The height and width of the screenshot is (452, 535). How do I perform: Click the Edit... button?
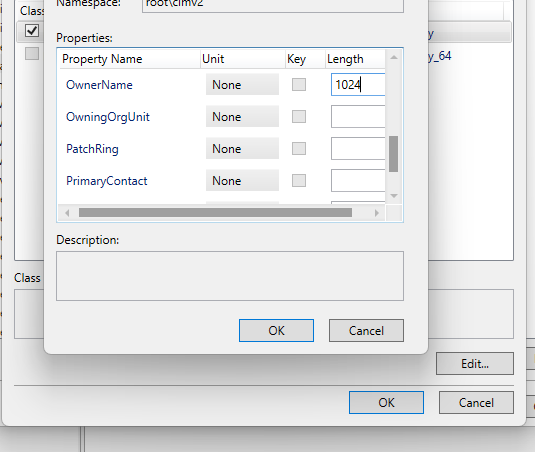point(475,364)
